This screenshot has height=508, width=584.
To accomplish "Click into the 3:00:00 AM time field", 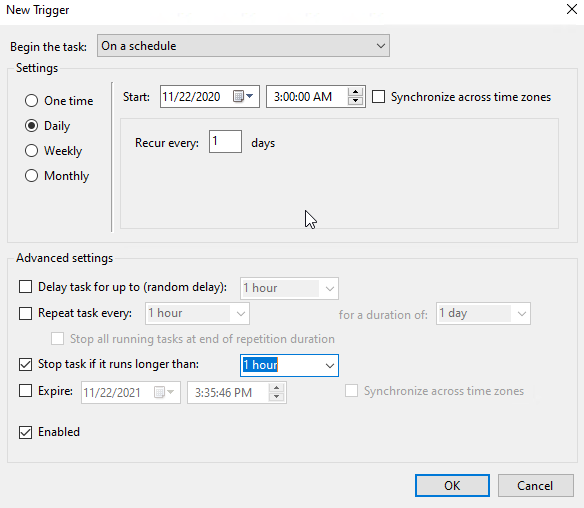I will click(307, 96).
